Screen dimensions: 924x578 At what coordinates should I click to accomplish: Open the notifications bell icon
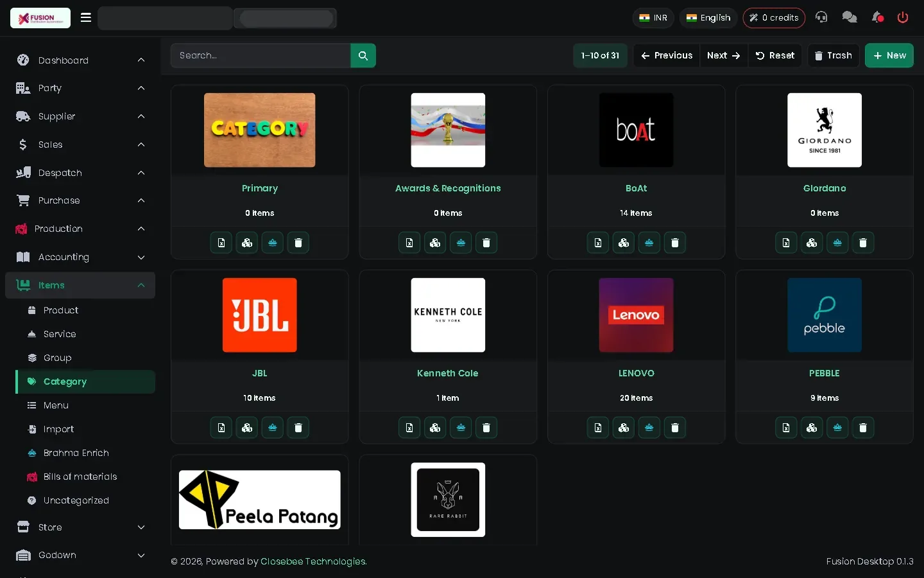click(877, 18)
